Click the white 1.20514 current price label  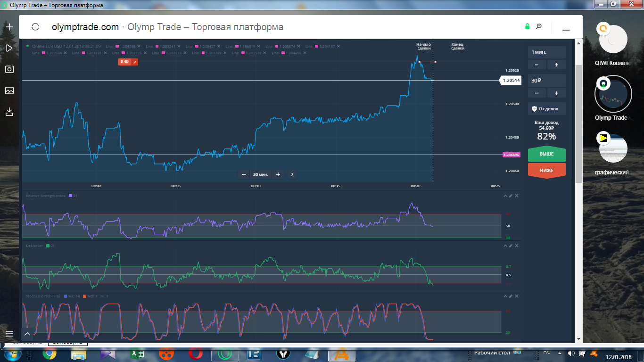coord(511,81)
